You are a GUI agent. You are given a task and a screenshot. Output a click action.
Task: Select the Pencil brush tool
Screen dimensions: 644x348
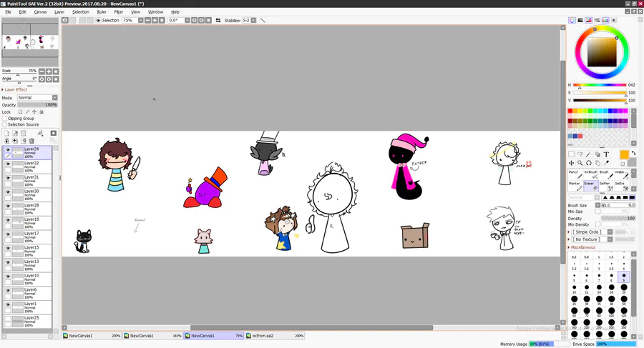[575, 174]
